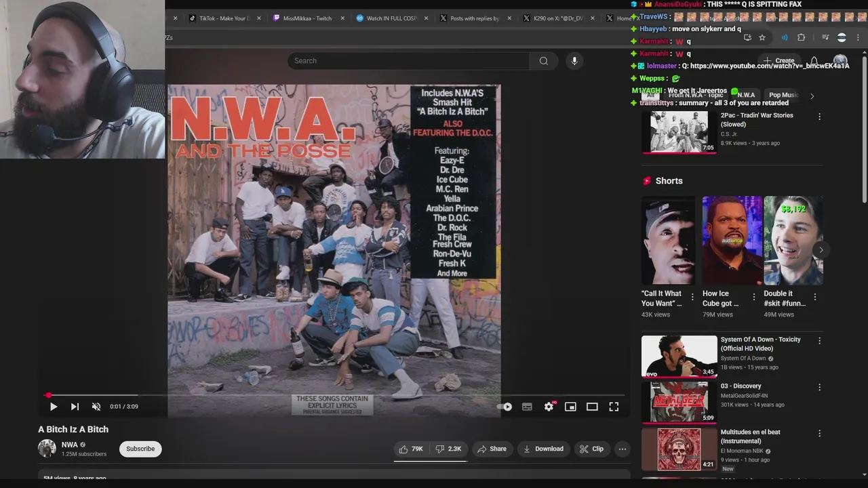868x488 pixels.
Task: Skip to the next video
Action: tap(75, 407)
